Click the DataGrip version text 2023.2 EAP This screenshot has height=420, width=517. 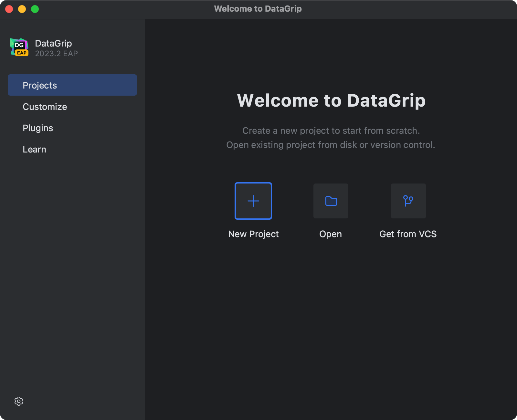[x=56, y=53]
